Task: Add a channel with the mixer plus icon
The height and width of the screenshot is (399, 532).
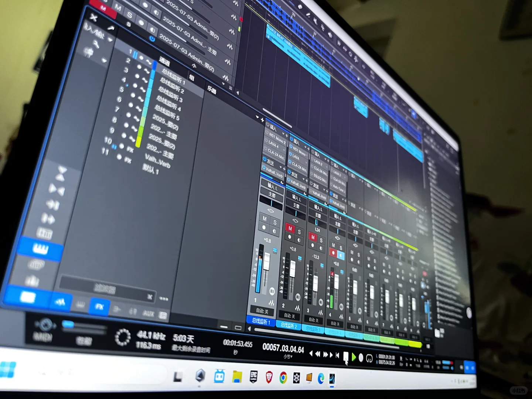Action: tap(262, 120)
